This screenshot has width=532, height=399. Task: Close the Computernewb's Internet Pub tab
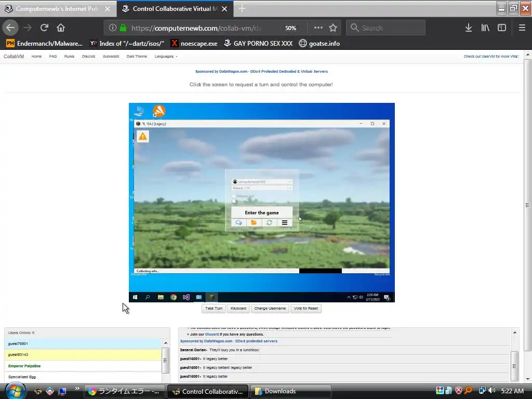click(x=108, y=9)
